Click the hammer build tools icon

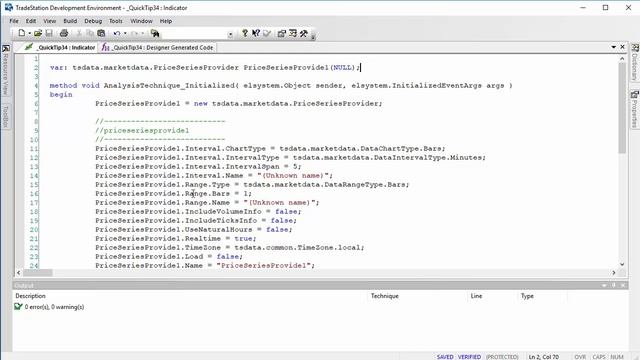304,33
